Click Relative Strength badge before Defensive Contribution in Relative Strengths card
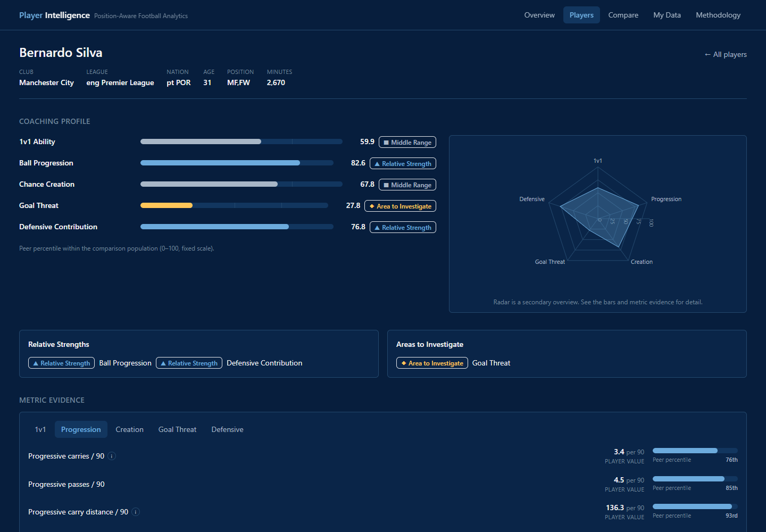The height and width of the screenshot is (532, 766). [189, 363]
